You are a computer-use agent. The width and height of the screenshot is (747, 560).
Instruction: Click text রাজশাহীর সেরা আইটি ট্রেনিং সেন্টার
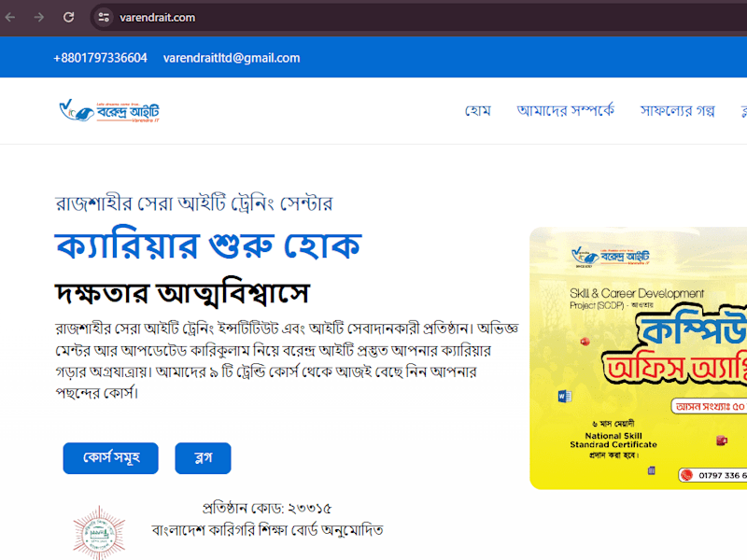194,203
